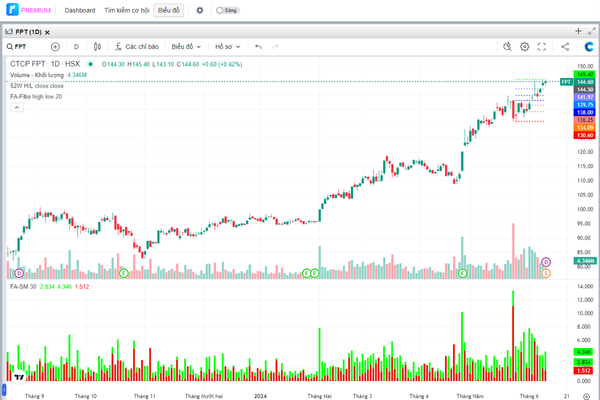Click the 4.346M volume axis label
The height and width of the screenshot is (400, 600).
pos(585,261)
